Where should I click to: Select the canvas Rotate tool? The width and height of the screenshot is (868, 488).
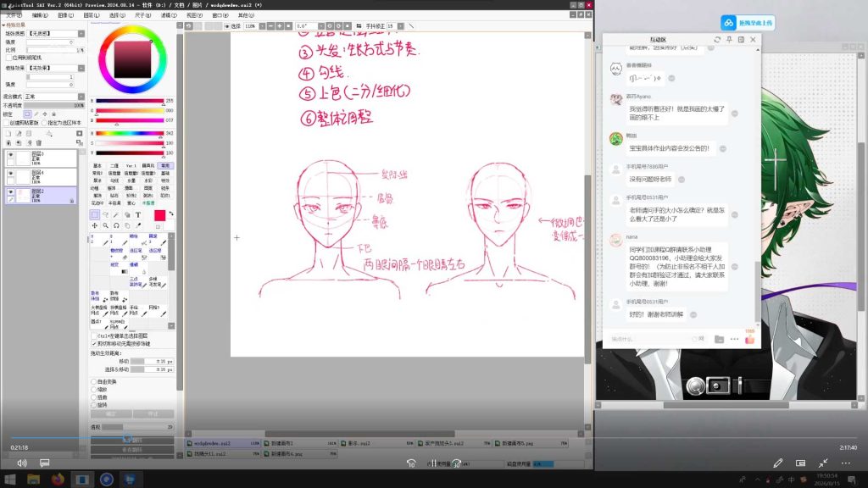click(x=116, y=225)
